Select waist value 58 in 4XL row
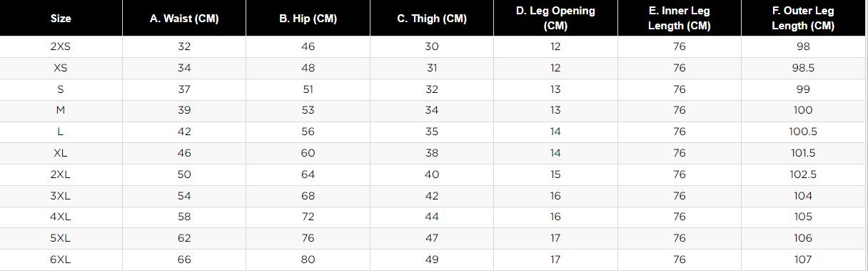The height and width of the screenshot is (271, 868). (x=184, y=217)
